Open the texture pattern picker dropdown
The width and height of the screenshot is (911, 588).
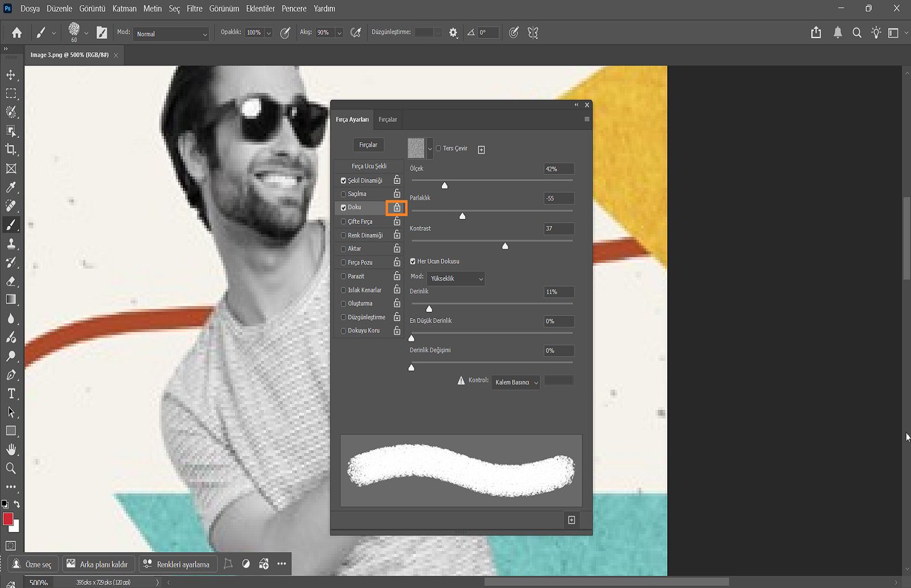click(430, 148)
